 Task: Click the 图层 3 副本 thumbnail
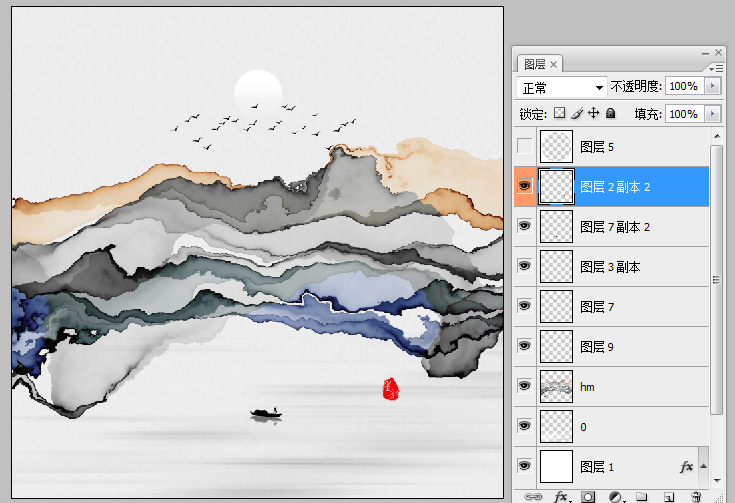[x=556, y=266]
